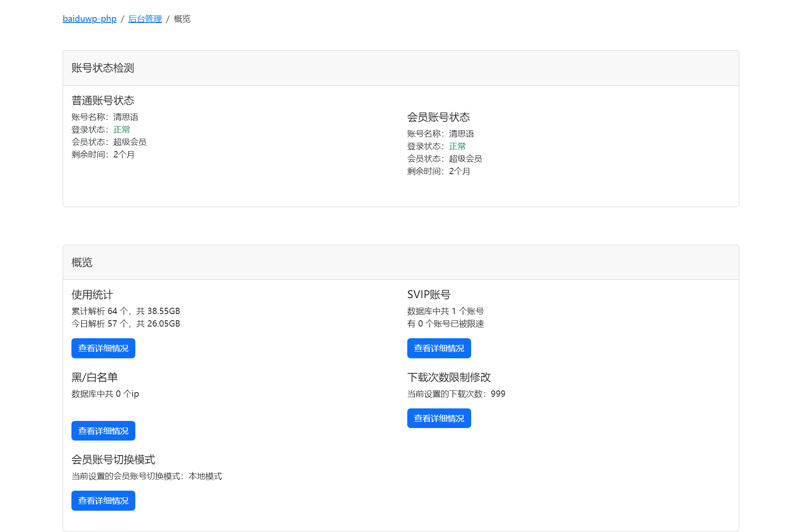Screen dimensions: 802x532
Task: Click the 概览 breadcrumb item
Action: [x=182, y=19]
